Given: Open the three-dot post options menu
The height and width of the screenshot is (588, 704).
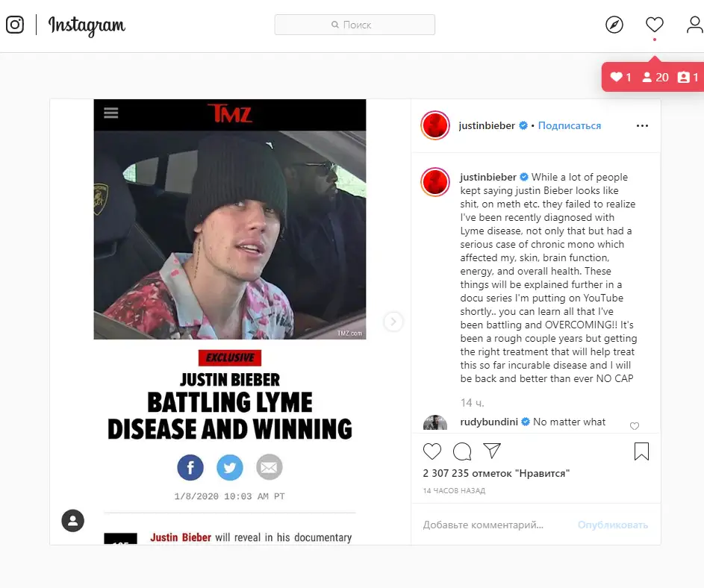Looking at the screenshot, I should [x=642, y=125].
